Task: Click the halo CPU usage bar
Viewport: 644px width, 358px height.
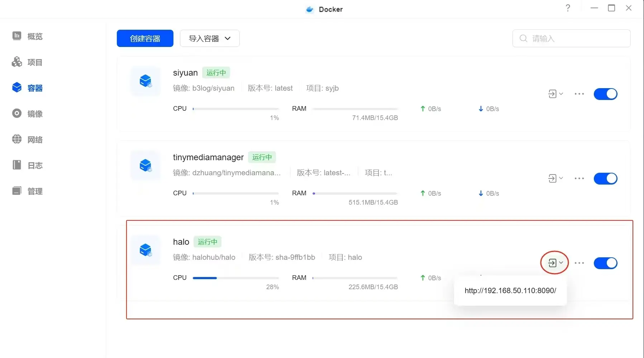Action: click(x=235, y=278)
